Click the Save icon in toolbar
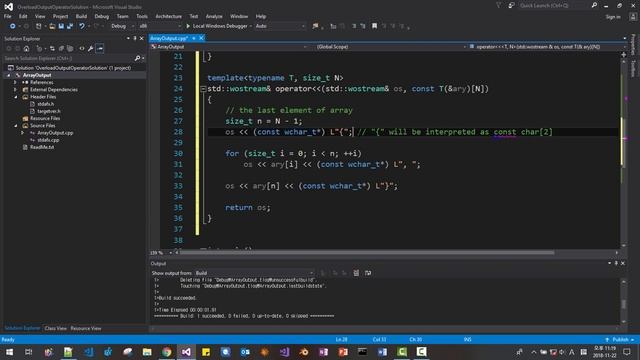 [61, 26]
